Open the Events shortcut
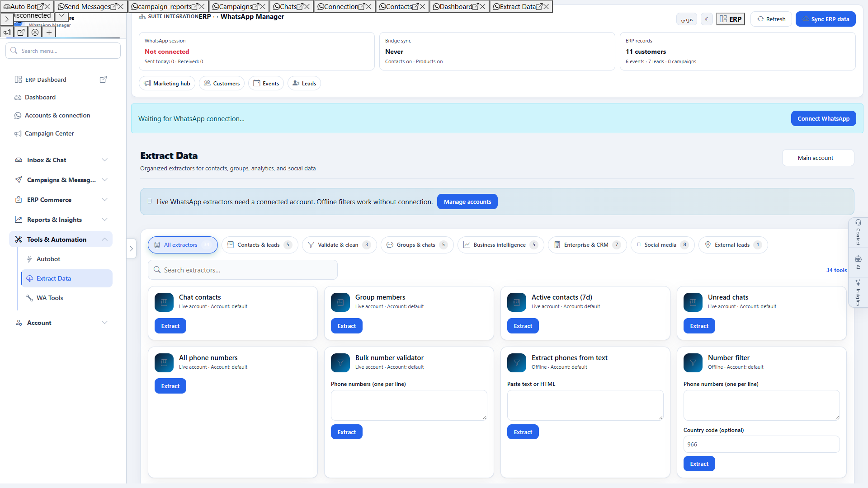 (x=266, y=83)
